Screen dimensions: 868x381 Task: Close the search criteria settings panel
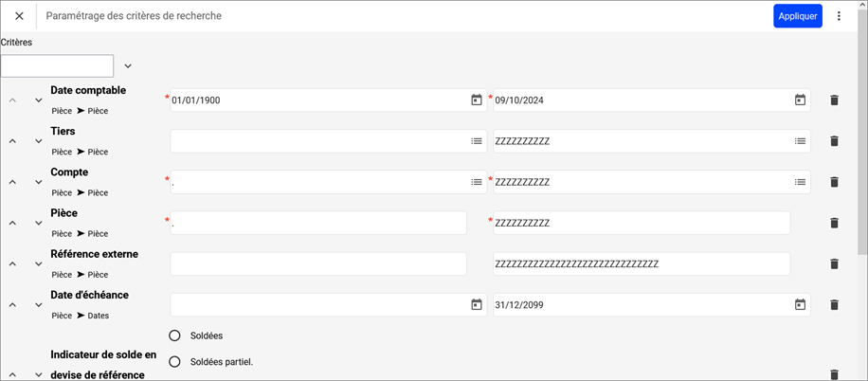tap(19, 16)
